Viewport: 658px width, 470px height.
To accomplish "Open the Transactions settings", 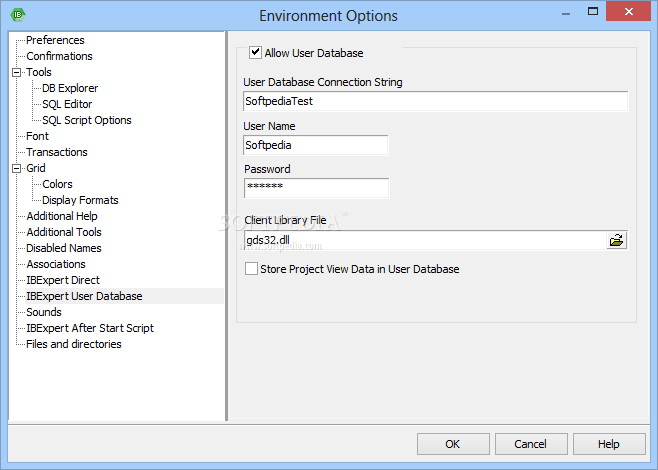I will (x=57, y=152).
